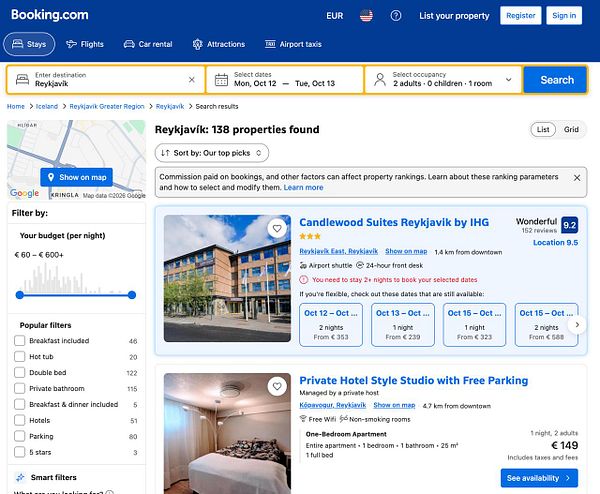
Task: Tick the Breakfast included checkbox
Action: tap(20, 341)
